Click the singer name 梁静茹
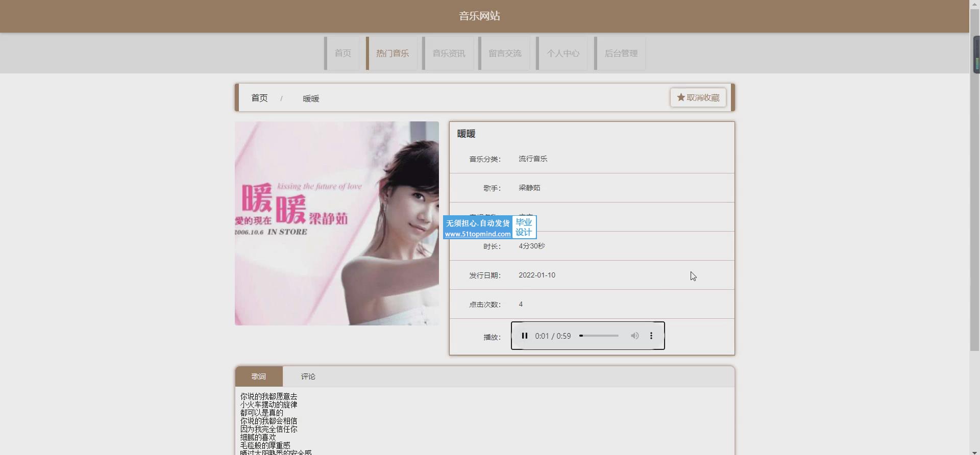980x455 pixels. pyautogui.click(x=529, y=188)
